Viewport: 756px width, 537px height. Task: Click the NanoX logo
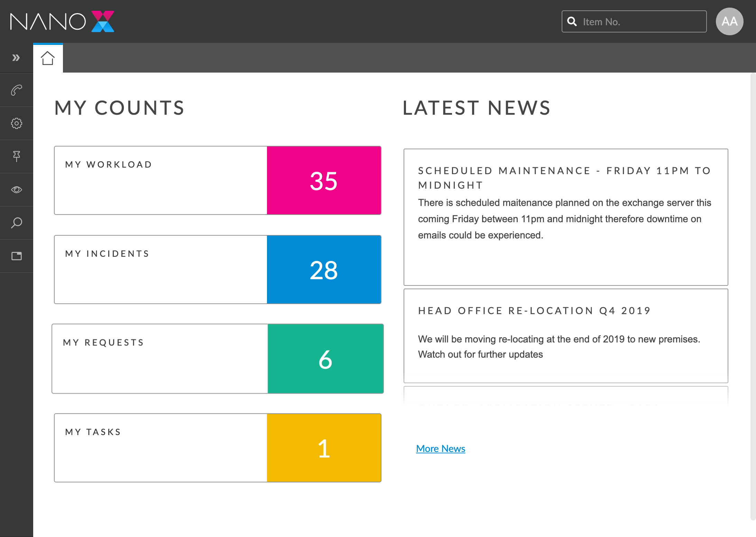click(62, 21)
